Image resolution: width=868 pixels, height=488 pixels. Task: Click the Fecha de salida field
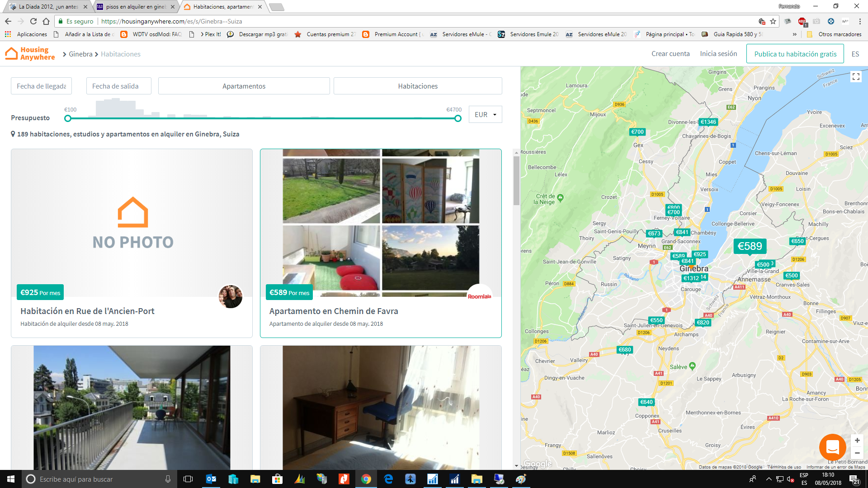[x=118, y=86]
